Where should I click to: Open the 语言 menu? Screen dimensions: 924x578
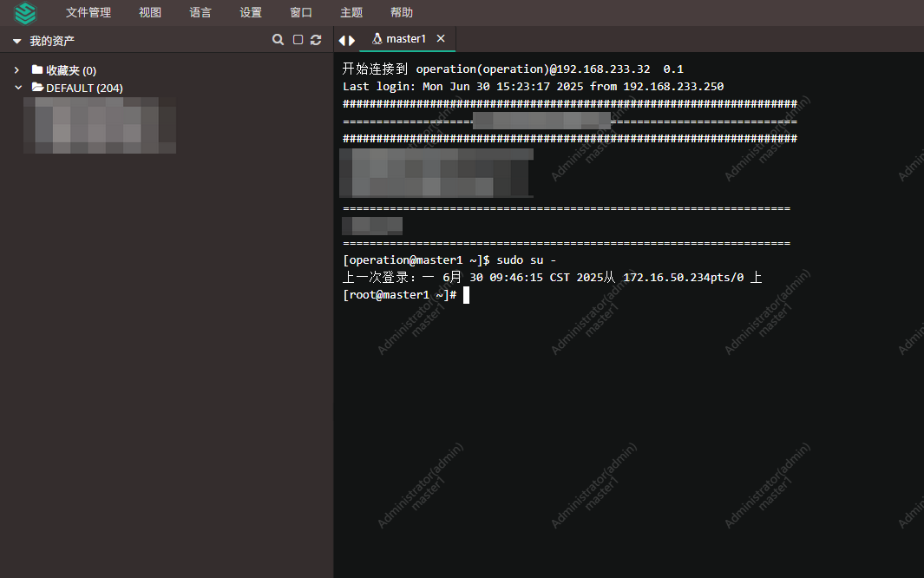pos(200,13)
